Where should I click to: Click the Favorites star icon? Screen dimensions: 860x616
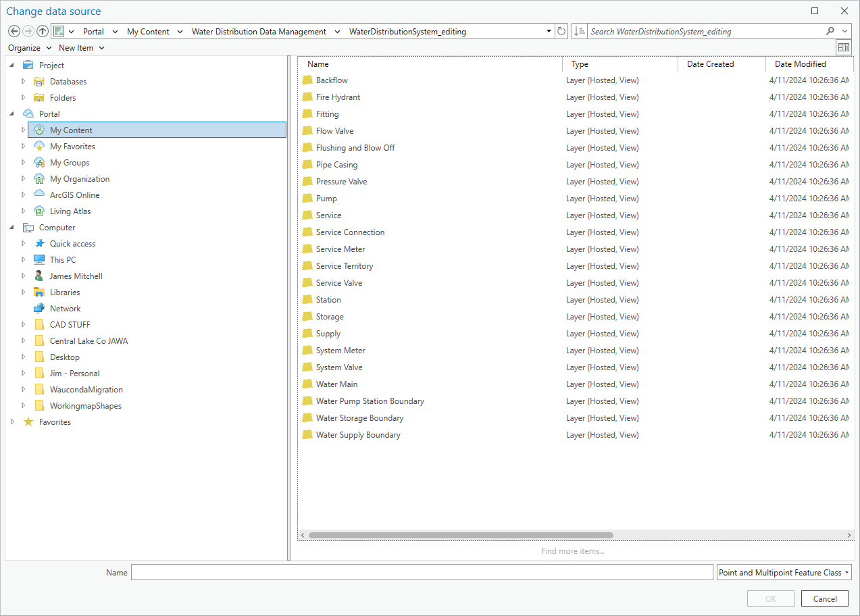tap(28, 422)
